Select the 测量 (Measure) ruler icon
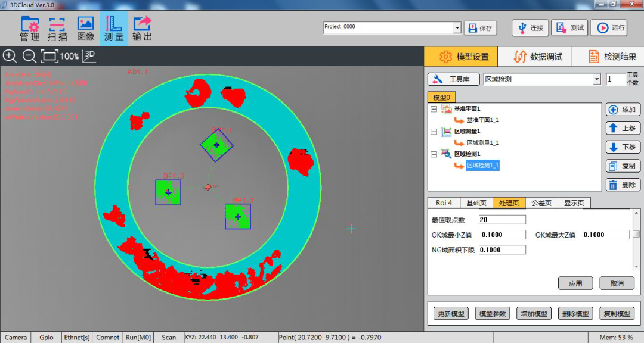Viewport: 644px width, 343px height. click(113, 27)
